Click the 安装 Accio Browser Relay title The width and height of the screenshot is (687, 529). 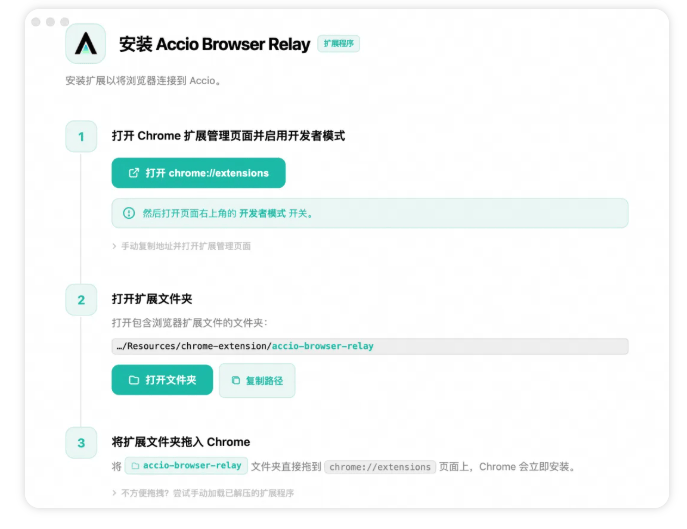215,44
